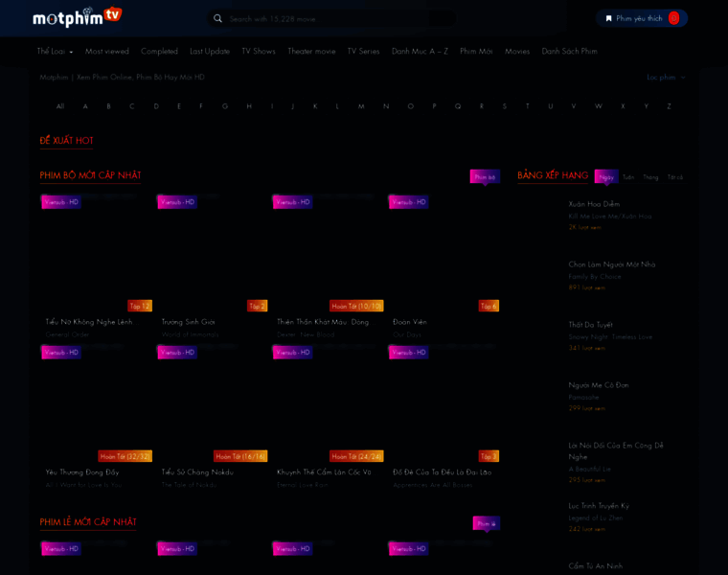Click the ĐỀ XUẤT HOT heading

click(x=66, y=141)
